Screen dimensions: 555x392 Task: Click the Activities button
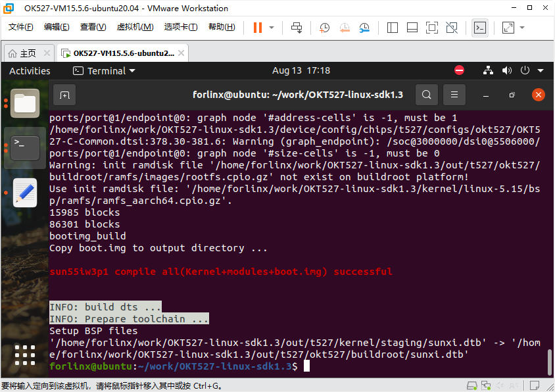(30, 71)
